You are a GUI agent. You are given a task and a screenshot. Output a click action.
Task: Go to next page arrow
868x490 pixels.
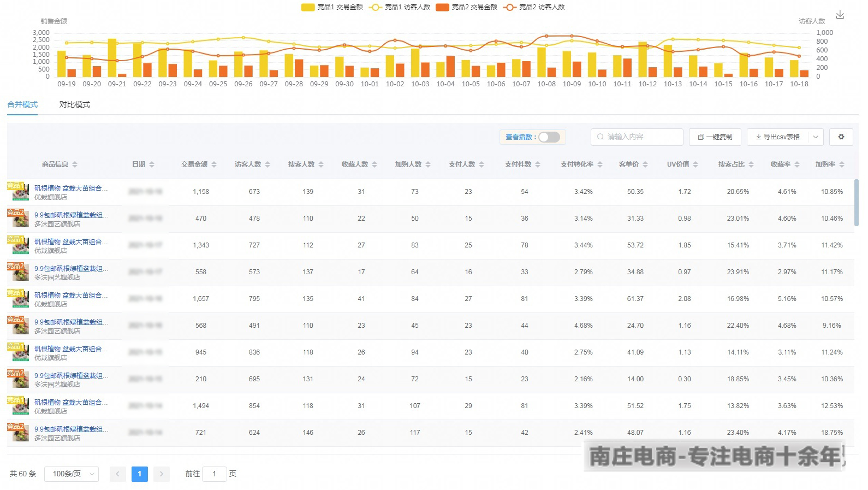click(162, 474)
